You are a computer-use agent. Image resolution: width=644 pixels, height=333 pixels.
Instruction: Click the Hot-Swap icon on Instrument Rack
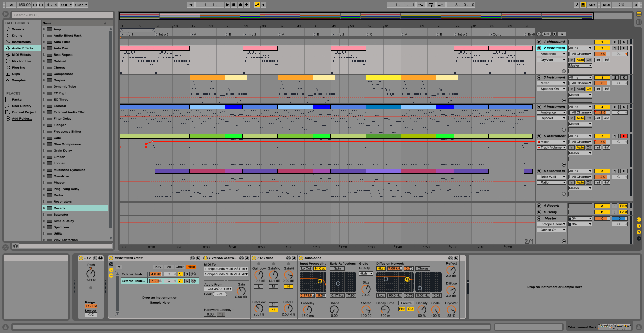192,258
